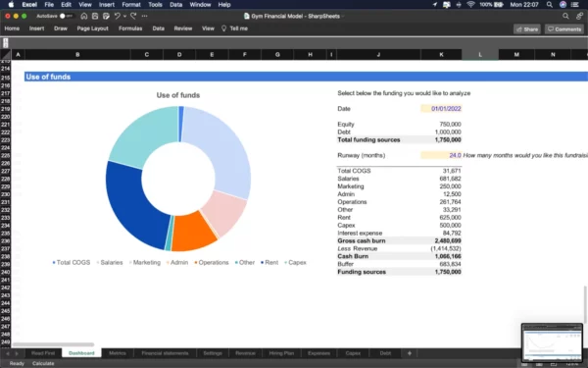Click the search magnifier in Excel title bar
588x368 pixels.
point(565,16)
